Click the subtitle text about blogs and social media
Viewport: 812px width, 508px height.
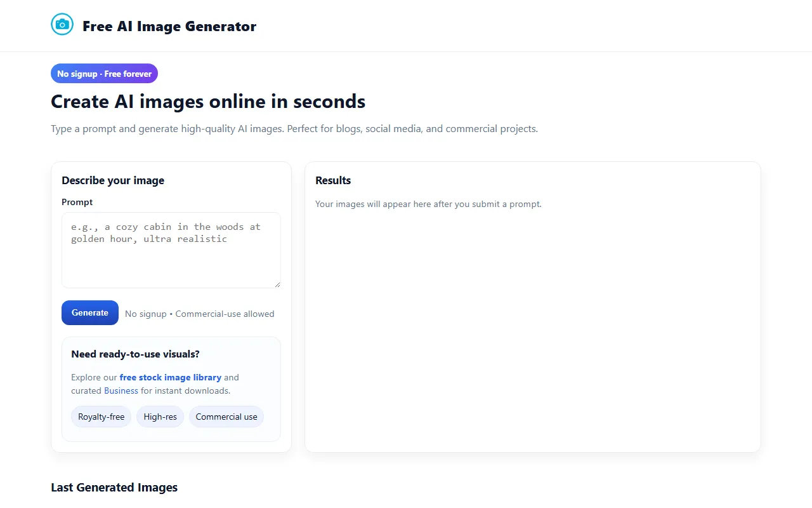pos(294,128)
